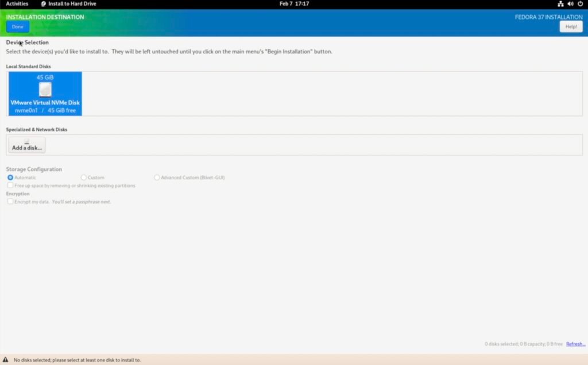Click the nvme0n1 / 45 GiB free text
This screenshot has height=365, width=588.
click(x=45, y=111)
